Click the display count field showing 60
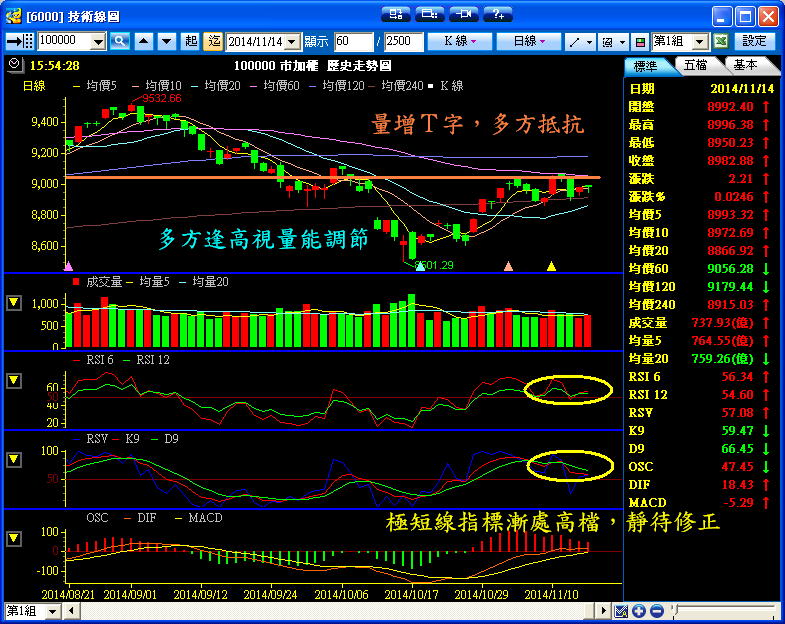The image size is (785, 624). point(354,41)
